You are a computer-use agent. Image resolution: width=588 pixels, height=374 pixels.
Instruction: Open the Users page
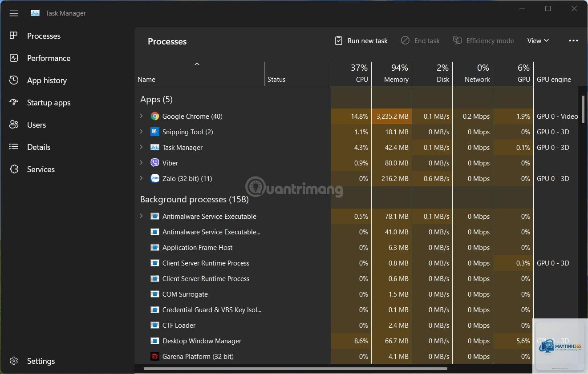pyautogui.click(x=36, y=125)
